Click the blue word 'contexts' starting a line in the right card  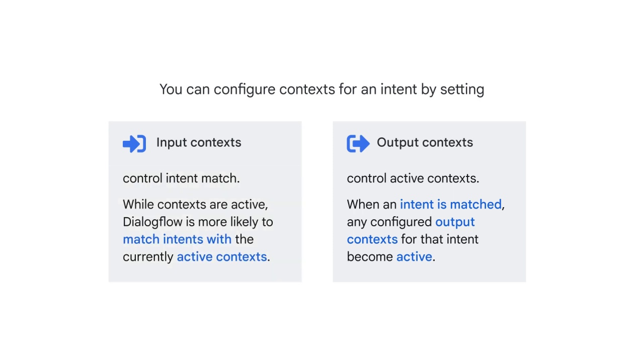372,239
